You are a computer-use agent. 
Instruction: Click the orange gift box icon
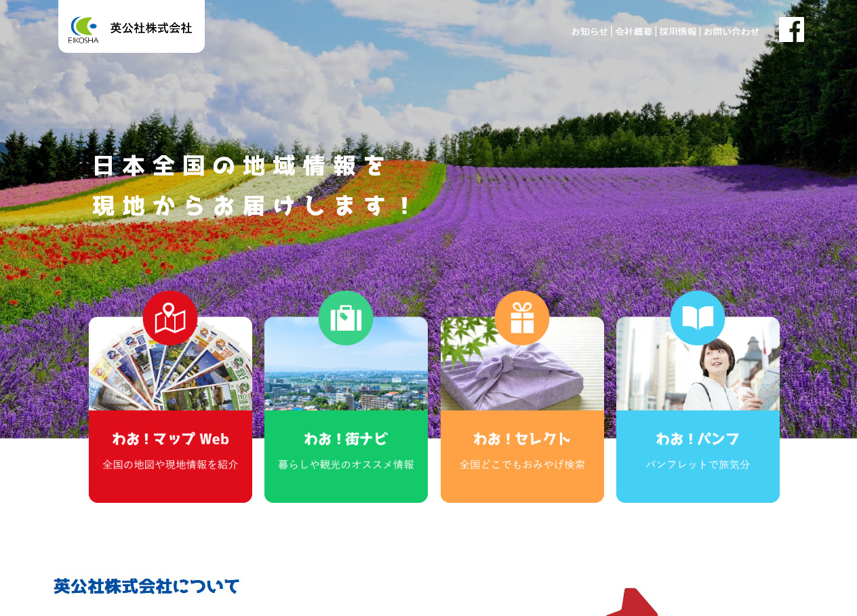(x=522, y=318)
